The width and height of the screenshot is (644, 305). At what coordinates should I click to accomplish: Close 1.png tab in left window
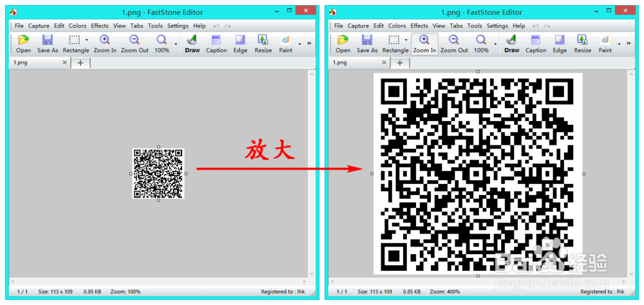pyautogui.click(x=64, y=63)
